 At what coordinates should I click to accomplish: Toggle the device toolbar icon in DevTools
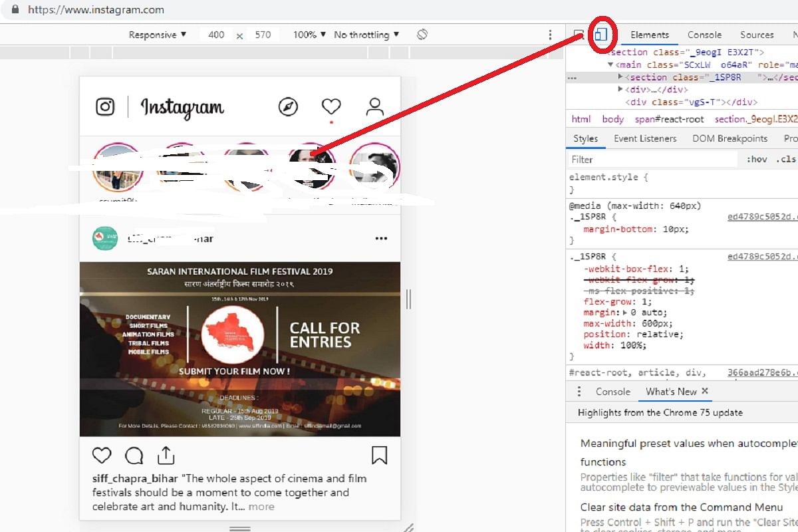(600, 35)
